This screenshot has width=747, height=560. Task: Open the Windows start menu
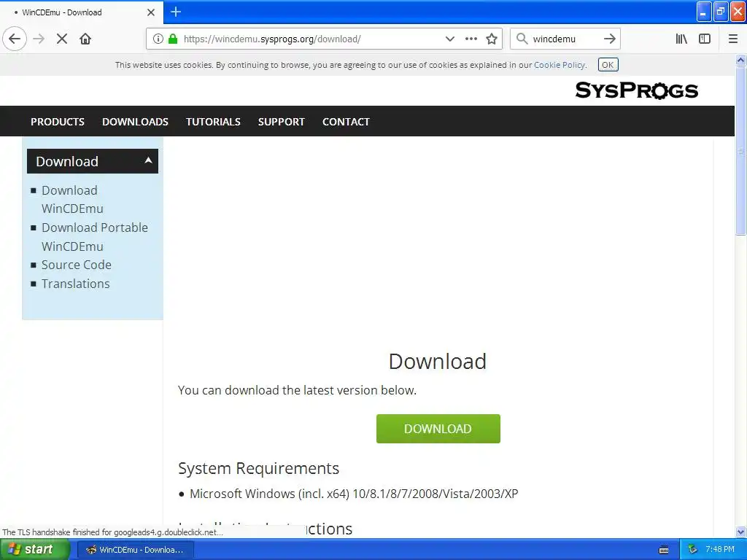point(35,550)
